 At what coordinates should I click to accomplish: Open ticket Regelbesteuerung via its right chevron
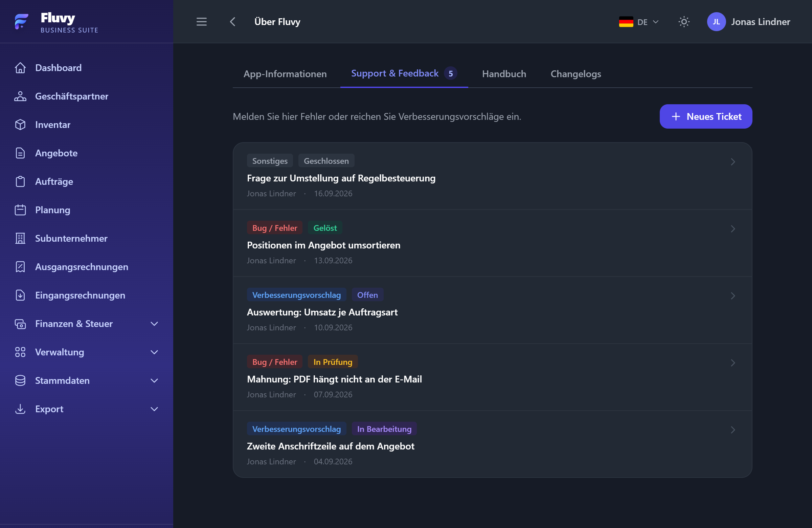(x=732, y=162)
